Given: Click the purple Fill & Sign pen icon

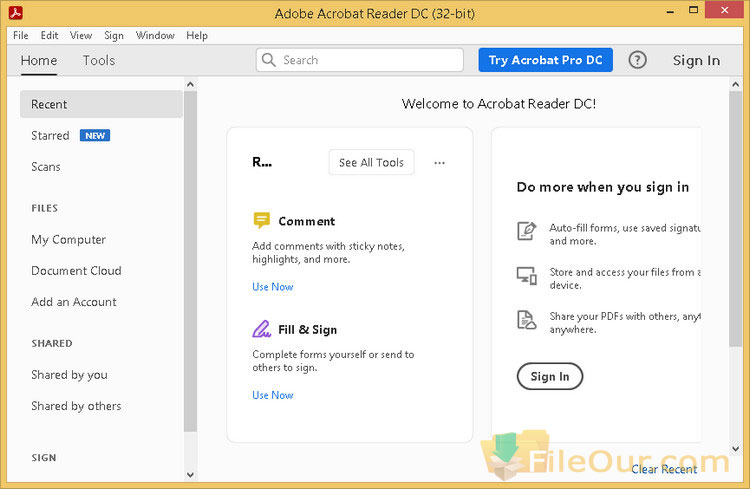Looking at the screenshot, I should [262, 329].
